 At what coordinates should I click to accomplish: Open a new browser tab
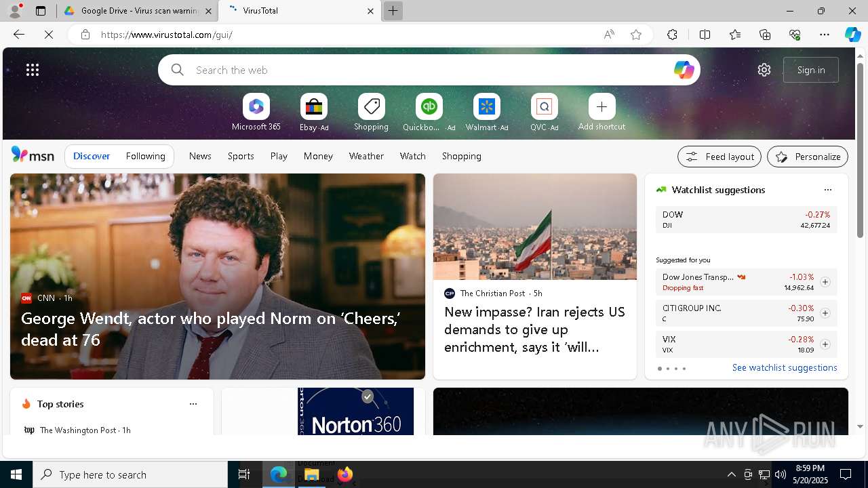[x=393, y=11]
